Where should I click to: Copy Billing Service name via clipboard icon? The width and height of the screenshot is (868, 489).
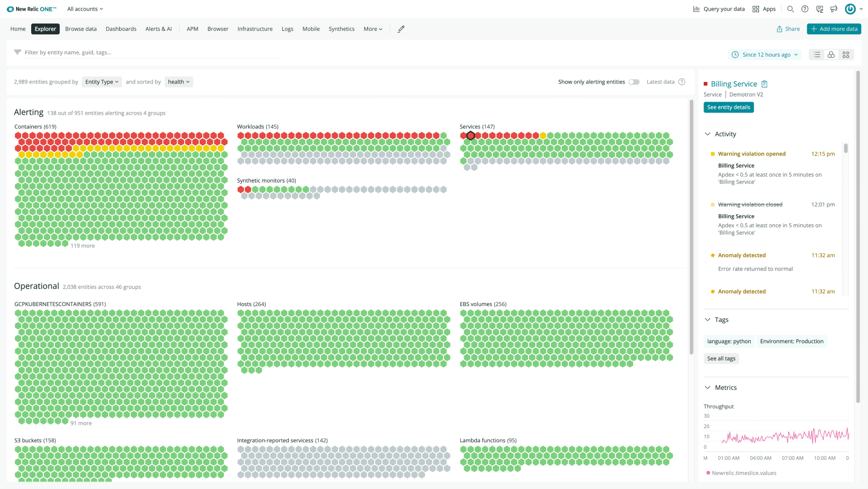pos(764,84)
